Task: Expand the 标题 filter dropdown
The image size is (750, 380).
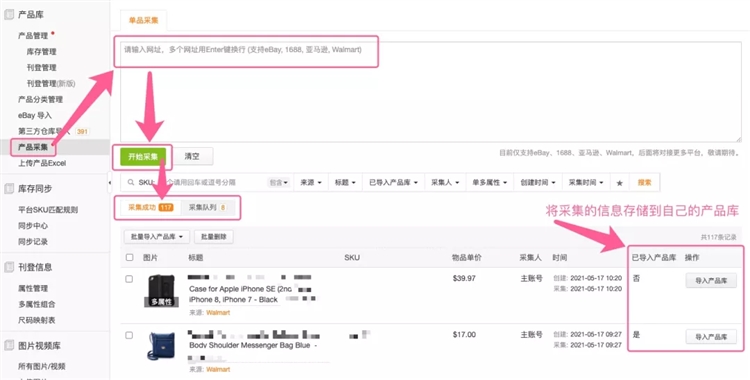Action: click(x=345, y=182)
